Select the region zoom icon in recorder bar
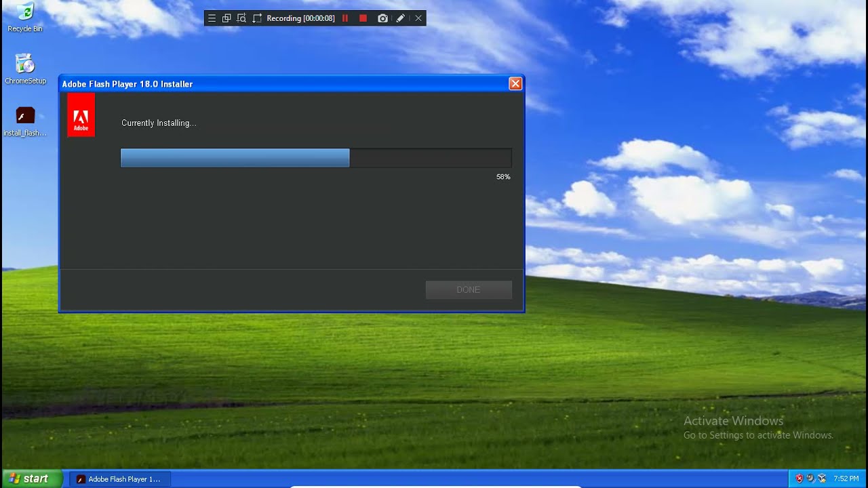 click(x=241, y=18)
